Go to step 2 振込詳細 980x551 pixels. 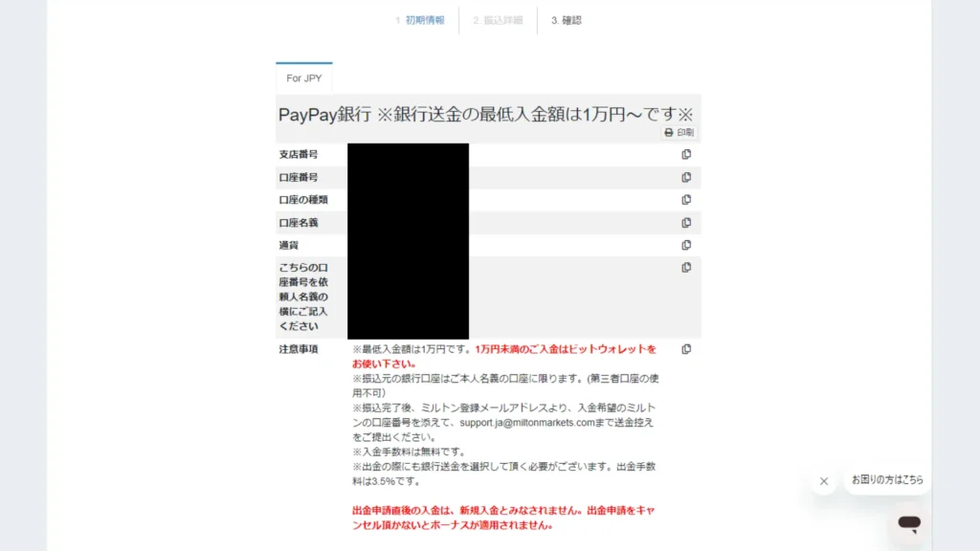[x=498, y=21]
